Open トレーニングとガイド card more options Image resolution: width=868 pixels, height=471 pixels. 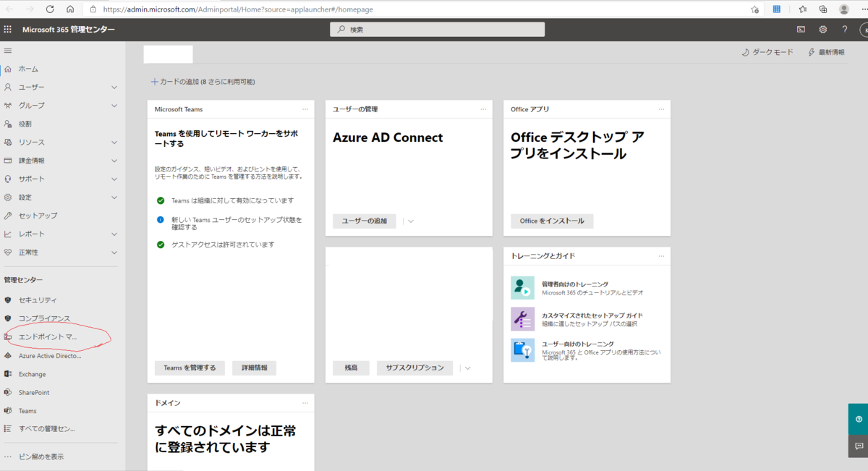tap(661, 256)
